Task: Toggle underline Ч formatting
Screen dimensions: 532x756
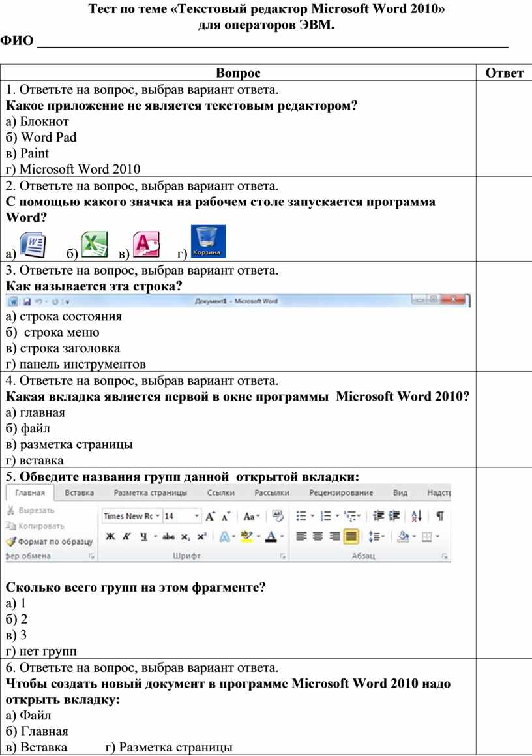Action: click(143, 537)
